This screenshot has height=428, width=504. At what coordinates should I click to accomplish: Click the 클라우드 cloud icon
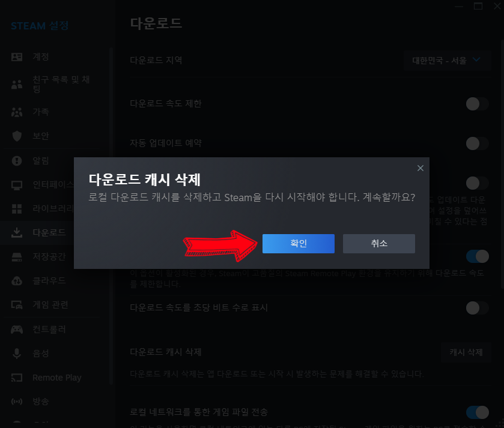[x=17, y=281]
